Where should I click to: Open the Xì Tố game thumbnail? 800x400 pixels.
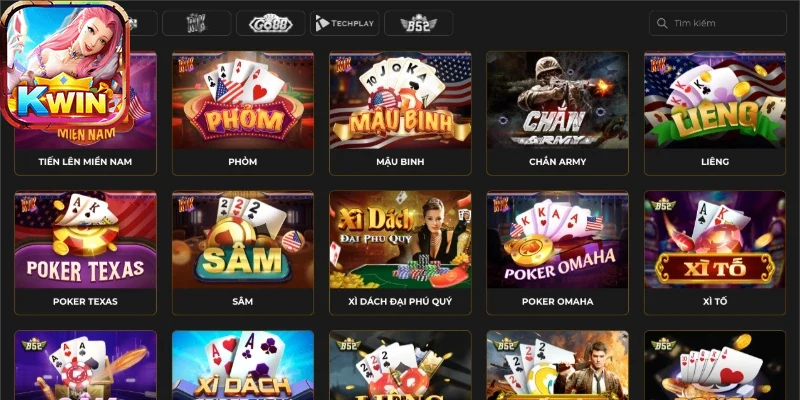tap(715, 240)
